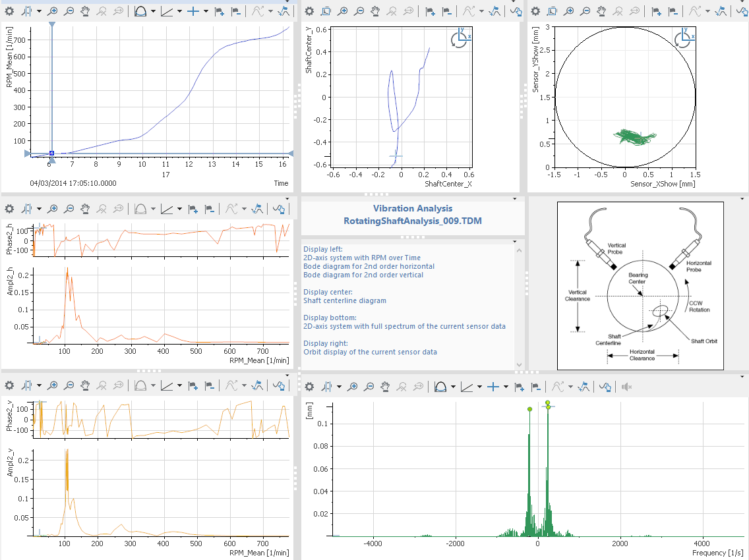Click curve transfer icon in orbit plot toolbar

[x=740, y=11]
